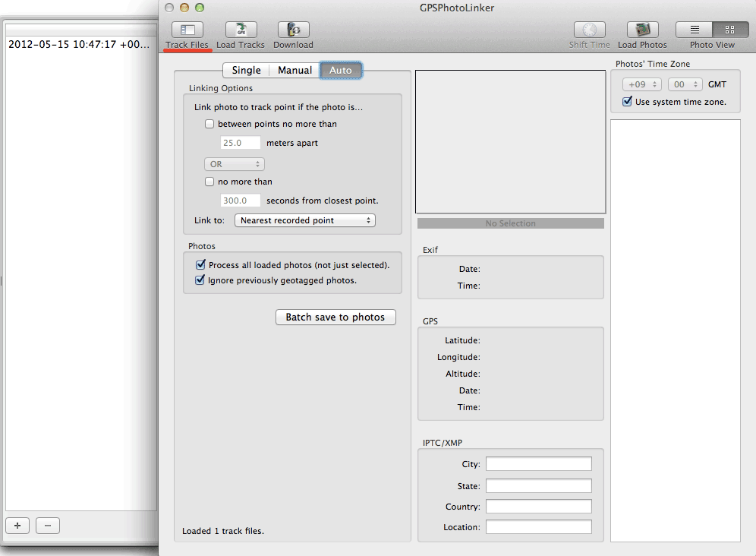Minimize GPSPhotoLinker window with yellow button
The height and width of the screenshot is (556, 756).
[x=184, y=8]
